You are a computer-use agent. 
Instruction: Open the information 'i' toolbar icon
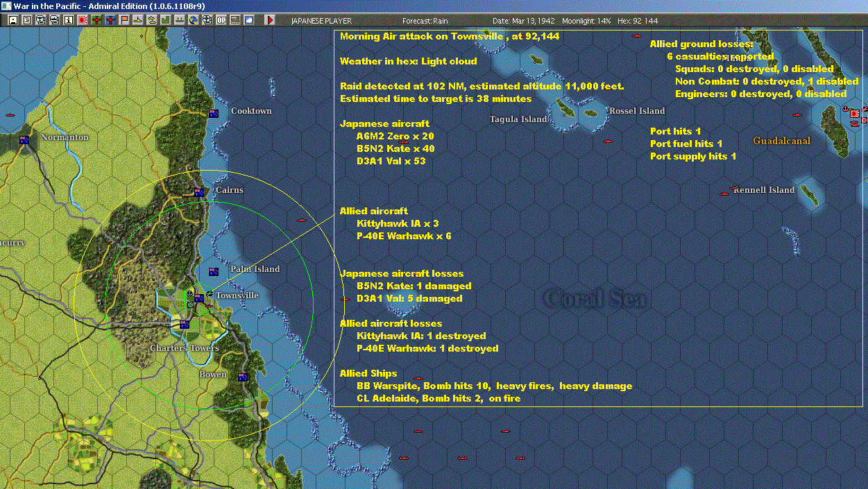[68, 20]
